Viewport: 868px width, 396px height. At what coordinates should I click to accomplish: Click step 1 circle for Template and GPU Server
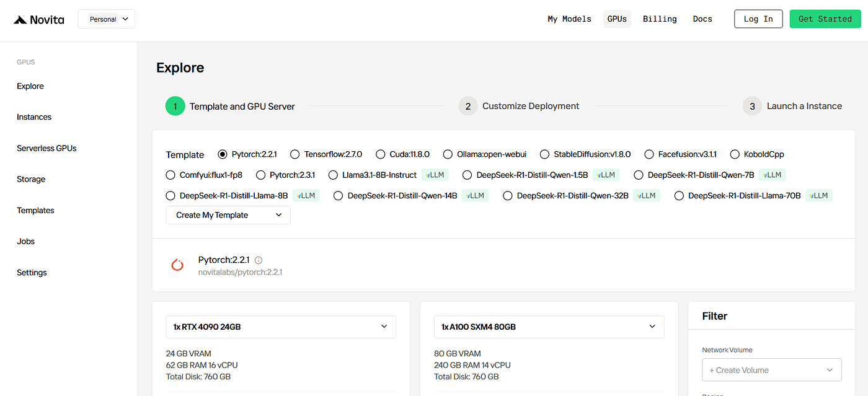pos(175,106)
